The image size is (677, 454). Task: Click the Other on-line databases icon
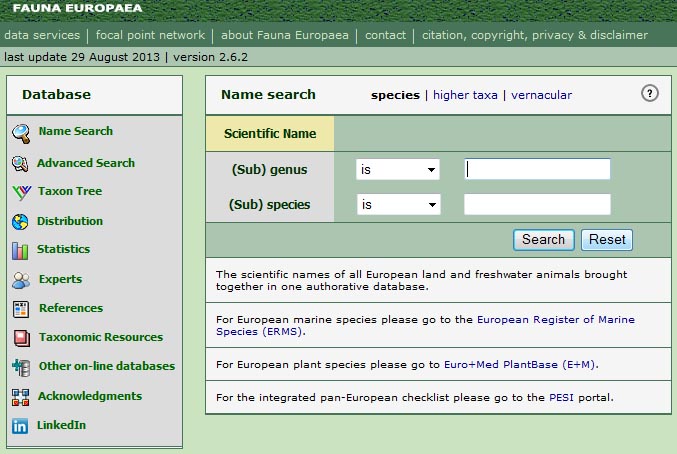coord(21,367)
